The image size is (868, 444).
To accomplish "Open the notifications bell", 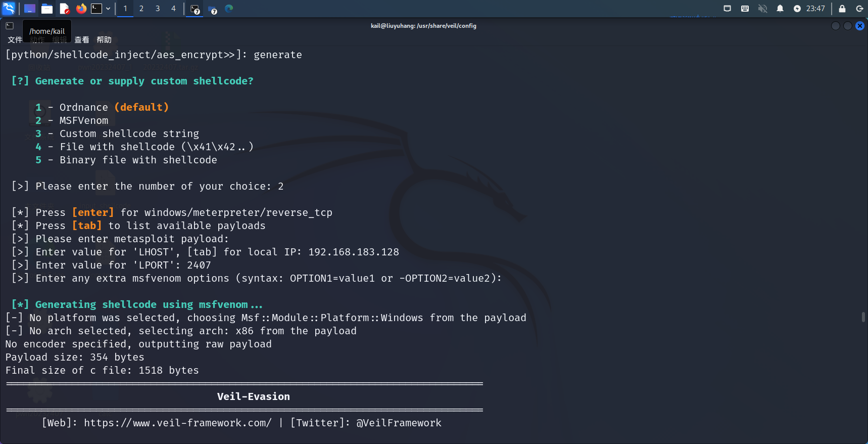I will (x=780, y=9).
